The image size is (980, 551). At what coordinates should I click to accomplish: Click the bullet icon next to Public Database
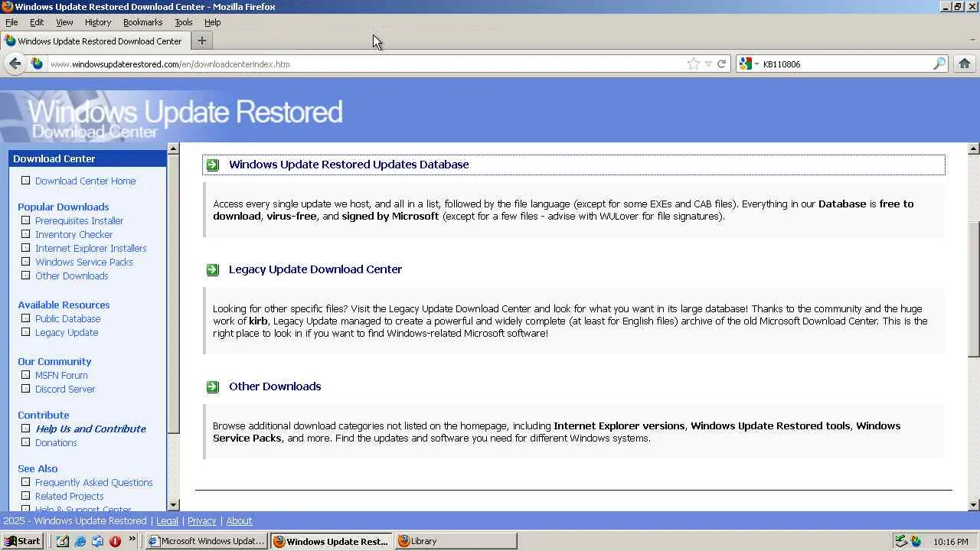[x=26, y=319]
